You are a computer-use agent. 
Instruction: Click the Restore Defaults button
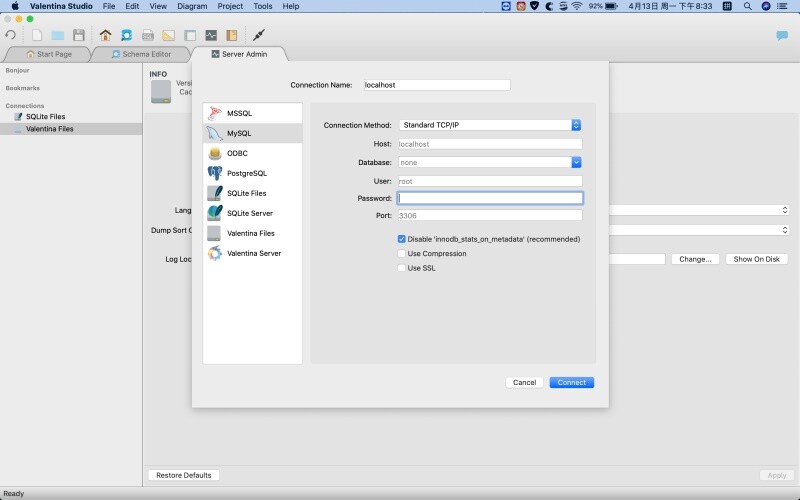(184, 475)
